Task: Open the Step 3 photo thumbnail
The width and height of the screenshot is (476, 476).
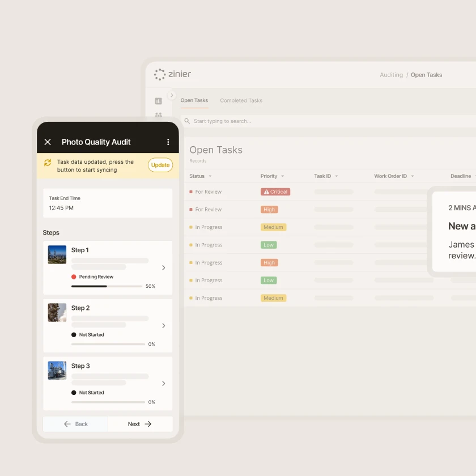Action: (x=57, y=370)
